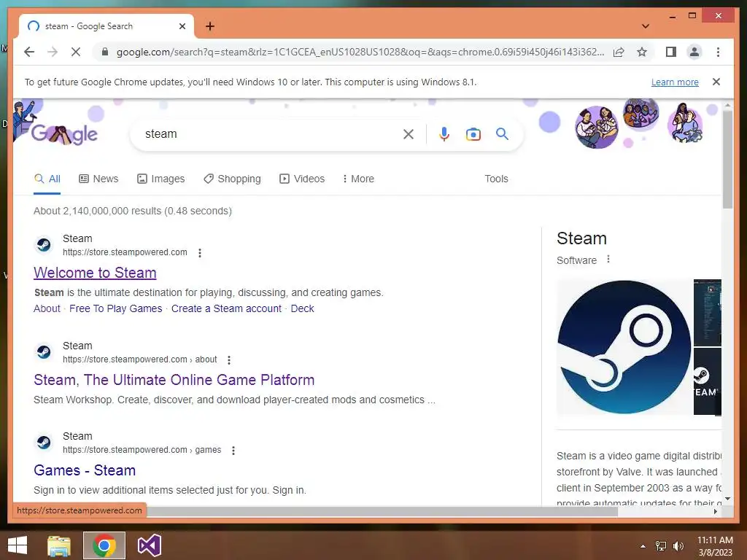Bookmark this page with the star icon
This screenshot has height=560, width=747.
pos(642,52)
